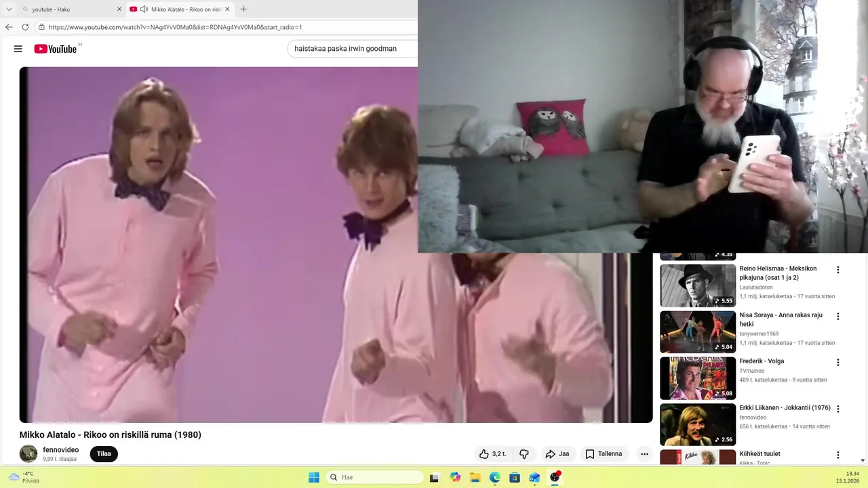Click channel name 'TVmainos'
The height and width of the screenshot is (488, 868).
point(753,371)
